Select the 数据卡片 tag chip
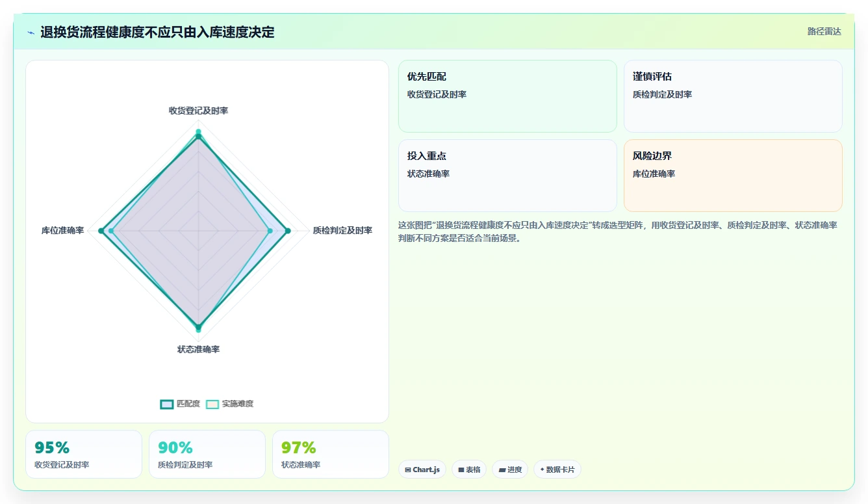Screen dimensions: 868x504 [x=557, y=470]
